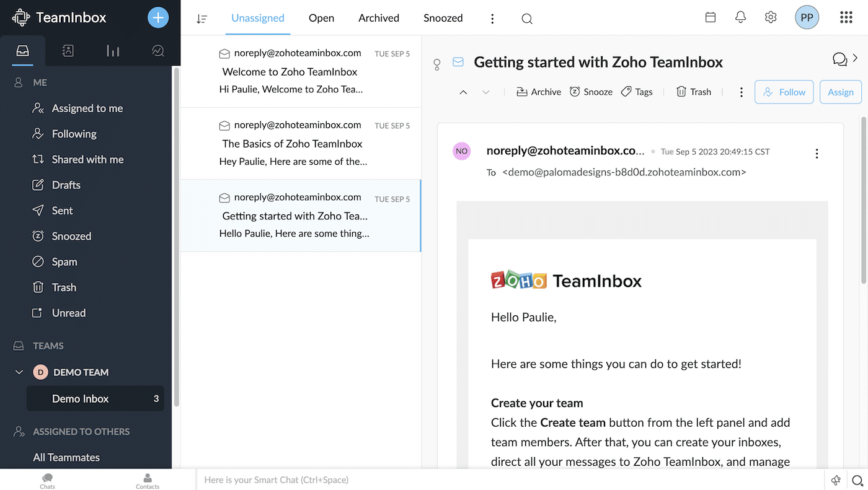Screen dimensions: 868x490
Task: Open TeamInbox settings gear
Action: [770, 17]
